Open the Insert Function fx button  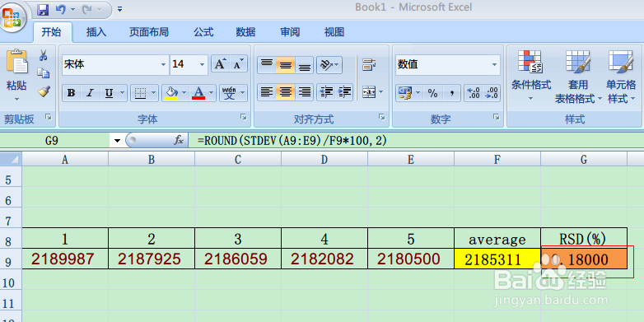tap(178, 141)
